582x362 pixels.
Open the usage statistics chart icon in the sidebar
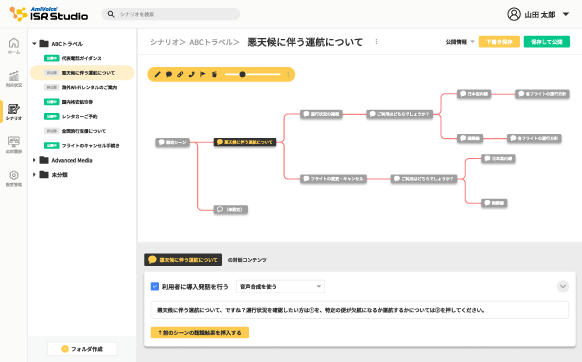tap(14, 78)
